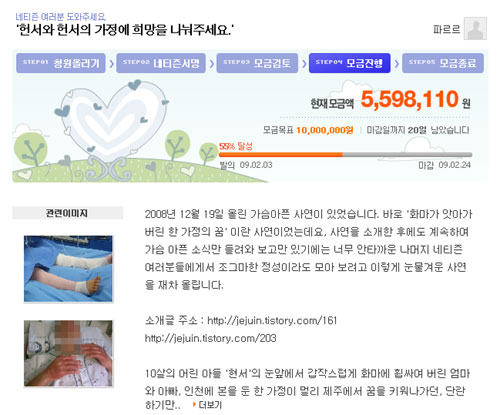Image resolution: width=500 pixels, height=415 pixels.
Task: Click the 파르르 username
Action: click(x=446, y=29)
